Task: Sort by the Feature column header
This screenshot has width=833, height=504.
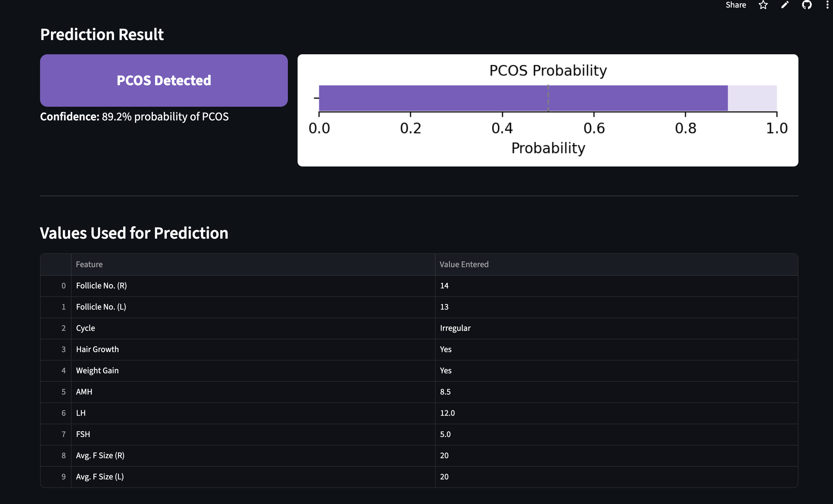Action: point(89,264)
